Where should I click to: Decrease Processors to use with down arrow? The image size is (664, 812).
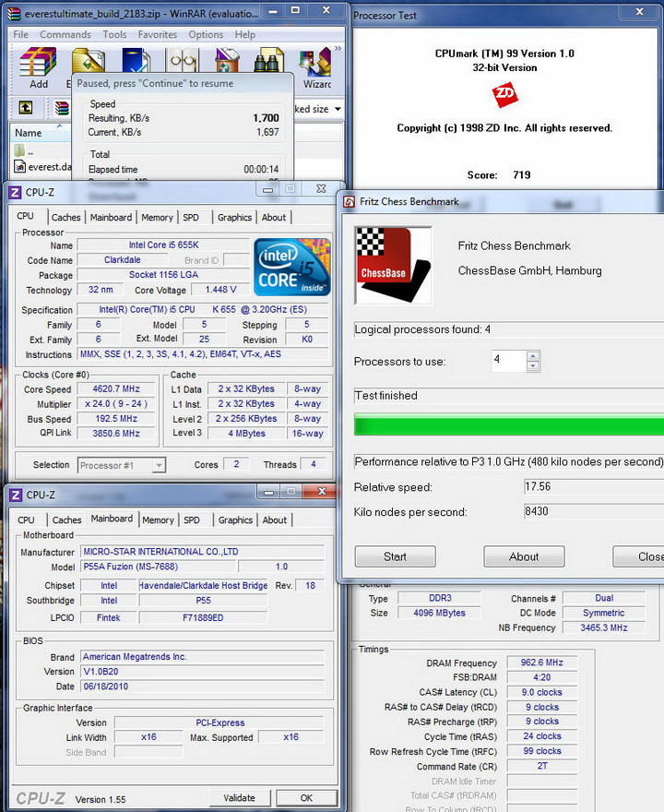[x=533, y=366]
